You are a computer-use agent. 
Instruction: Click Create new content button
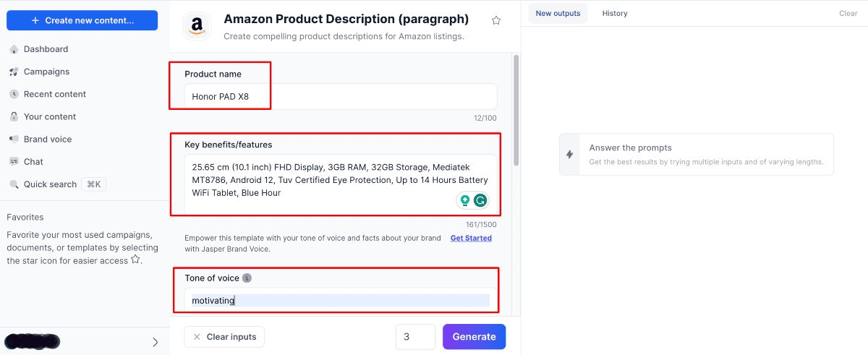[x=82, y=20]
